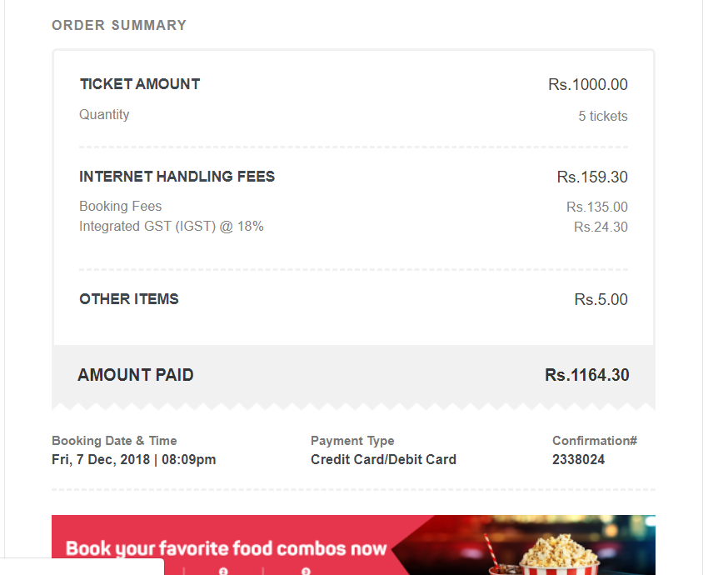
Task: Click the Booking Fees line item
Action: 120,206
